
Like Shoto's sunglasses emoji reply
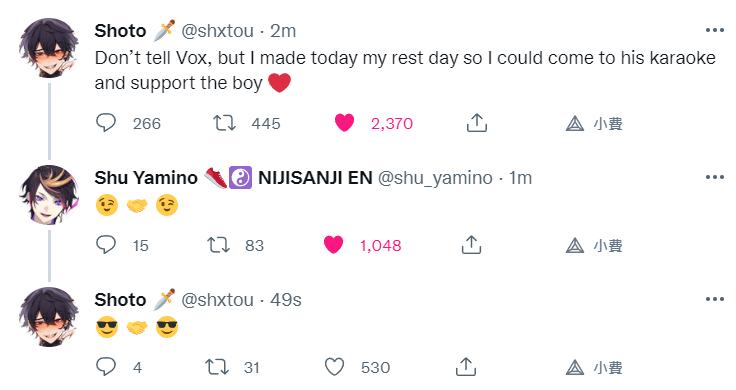(335, 367)
